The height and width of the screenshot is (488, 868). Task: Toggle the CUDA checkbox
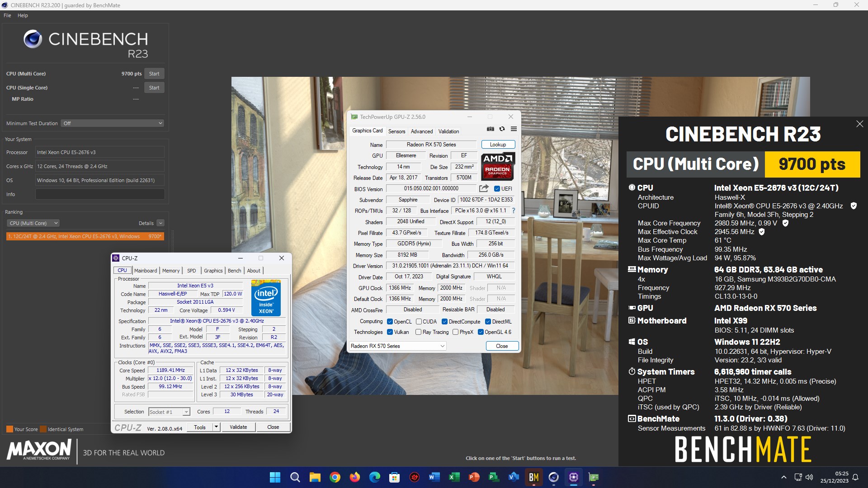coord(419,322)
